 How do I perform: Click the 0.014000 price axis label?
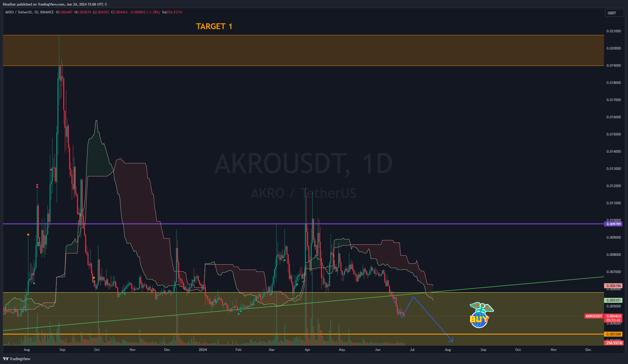pos(613,152)
